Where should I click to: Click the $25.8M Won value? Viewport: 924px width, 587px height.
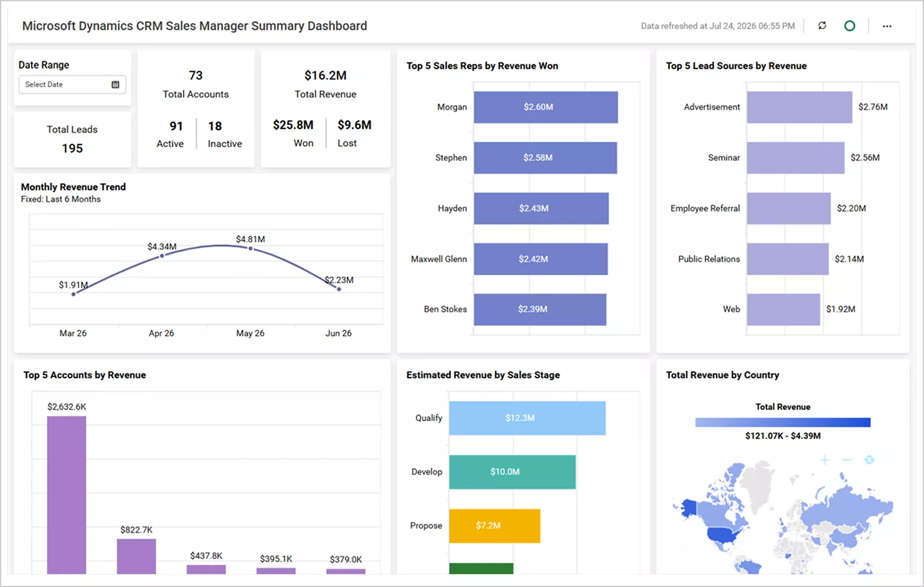click(x=293, y=125)
